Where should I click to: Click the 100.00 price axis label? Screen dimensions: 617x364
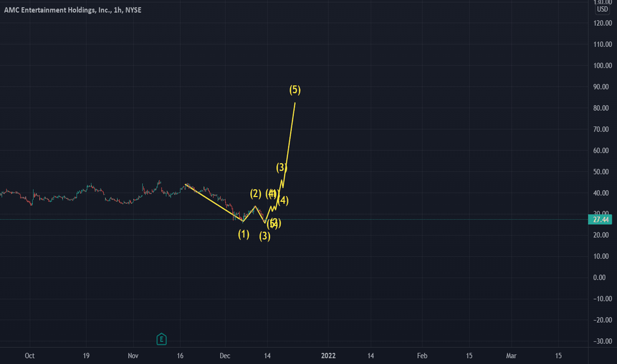[602, 66]
